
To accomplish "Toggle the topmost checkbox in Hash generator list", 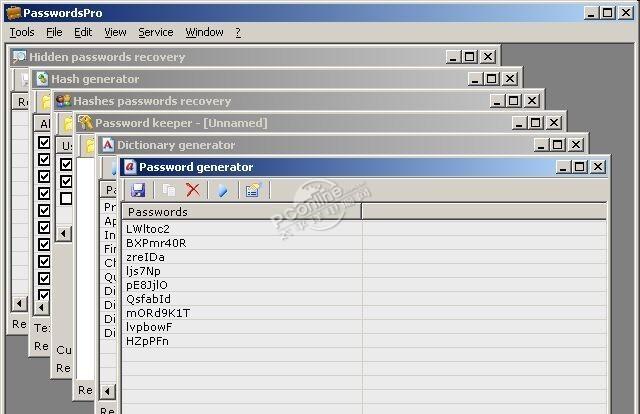I will tap(44, 142).
